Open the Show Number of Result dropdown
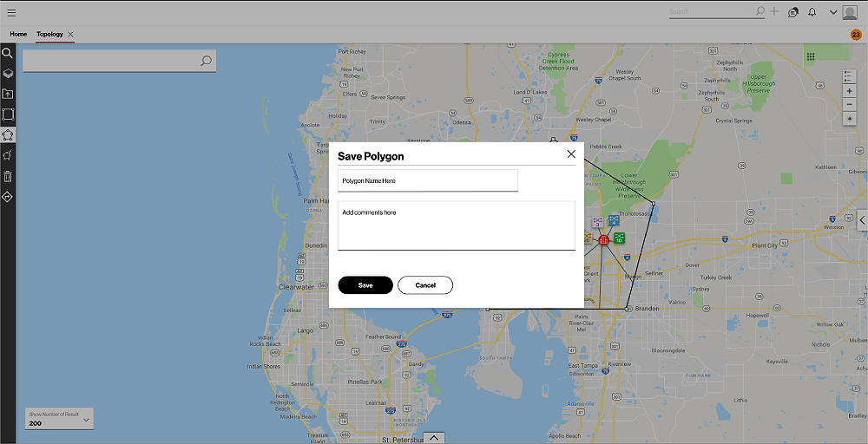Screen dimensions: 868x444 [59, 419]
